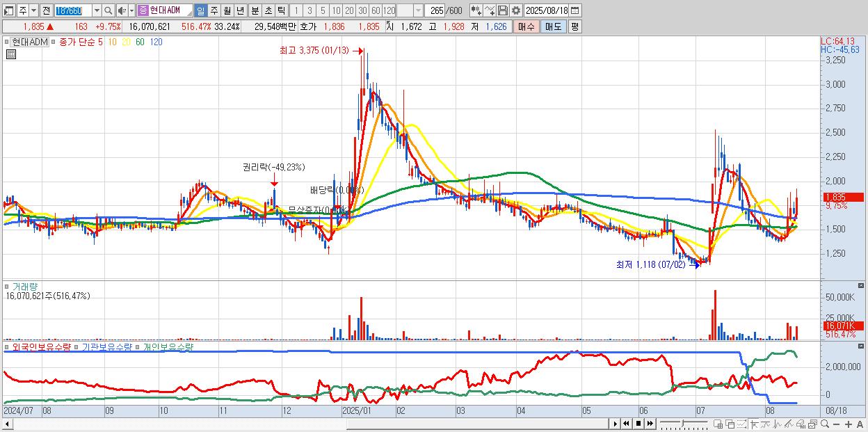Click the wave indicator icon at bottom toolbar
Viewport: 868px width, 432px height.
(x=778, y=424)
